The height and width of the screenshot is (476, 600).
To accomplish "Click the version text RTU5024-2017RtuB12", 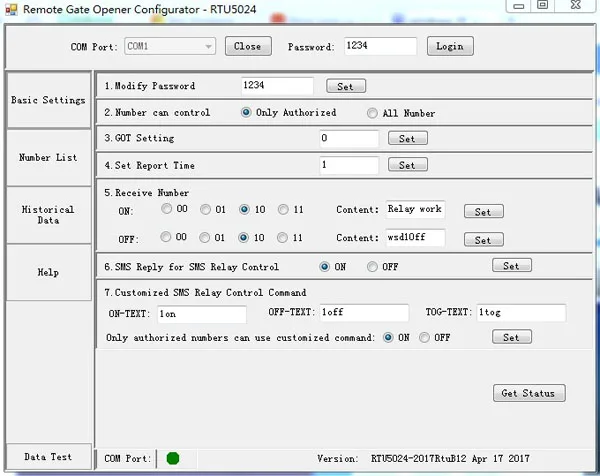I will (x=419, y=458).
